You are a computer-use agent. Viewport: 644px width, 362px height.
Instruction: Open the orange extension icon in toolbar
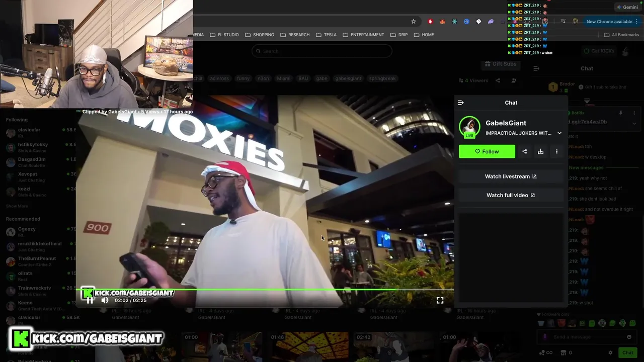pos(442,22)
